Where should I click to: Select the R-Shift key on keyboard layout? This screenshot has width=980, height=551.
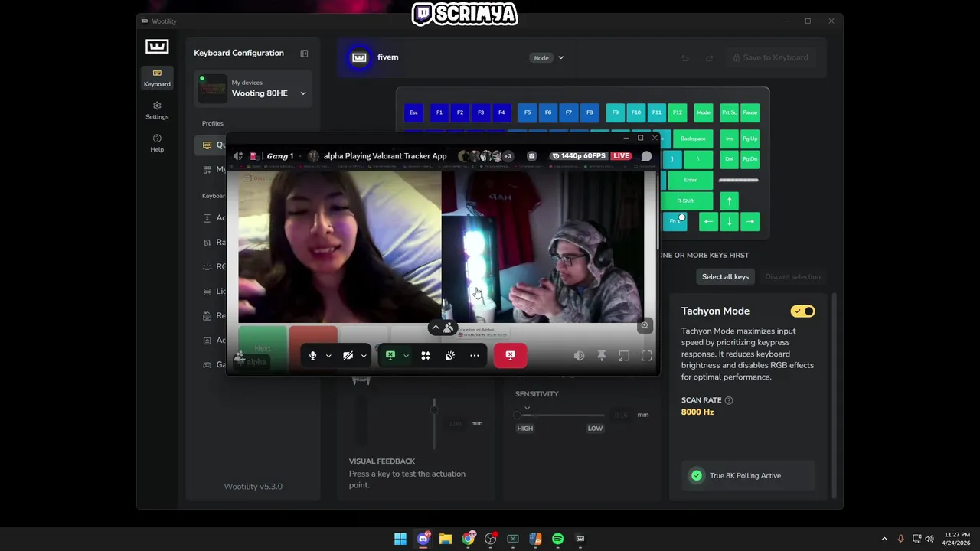685,201
